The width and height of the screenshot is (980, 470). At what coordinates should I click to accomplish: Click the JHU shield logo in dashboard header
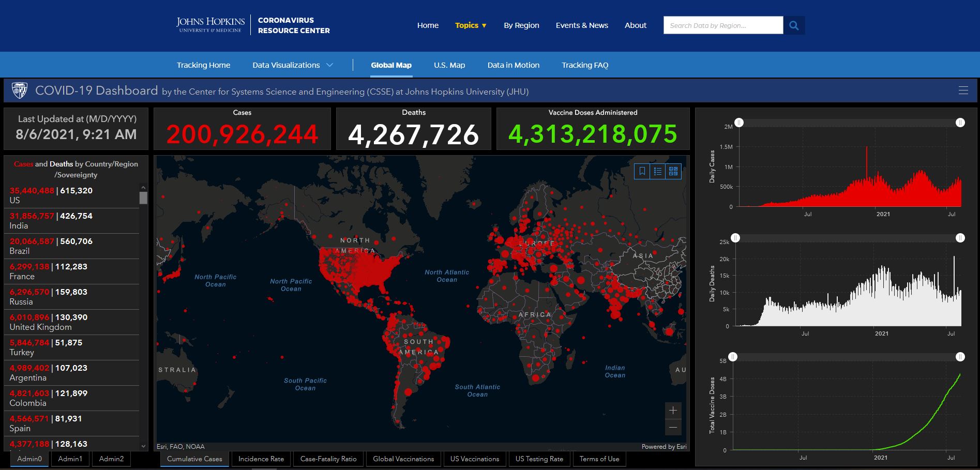(20, 90)
